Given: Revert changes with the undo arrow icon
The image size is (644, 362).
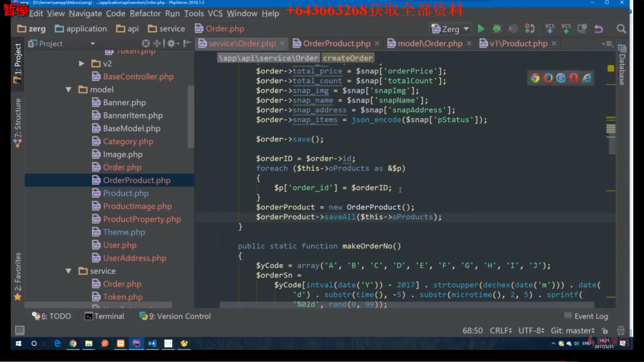Looking at the screenshot, I should tap(598, 29).
